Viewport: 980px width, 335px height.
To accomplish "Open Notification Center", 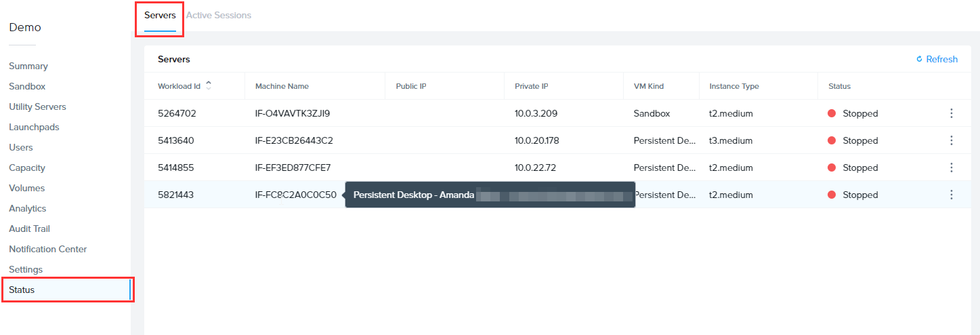I will pos(47,249).
